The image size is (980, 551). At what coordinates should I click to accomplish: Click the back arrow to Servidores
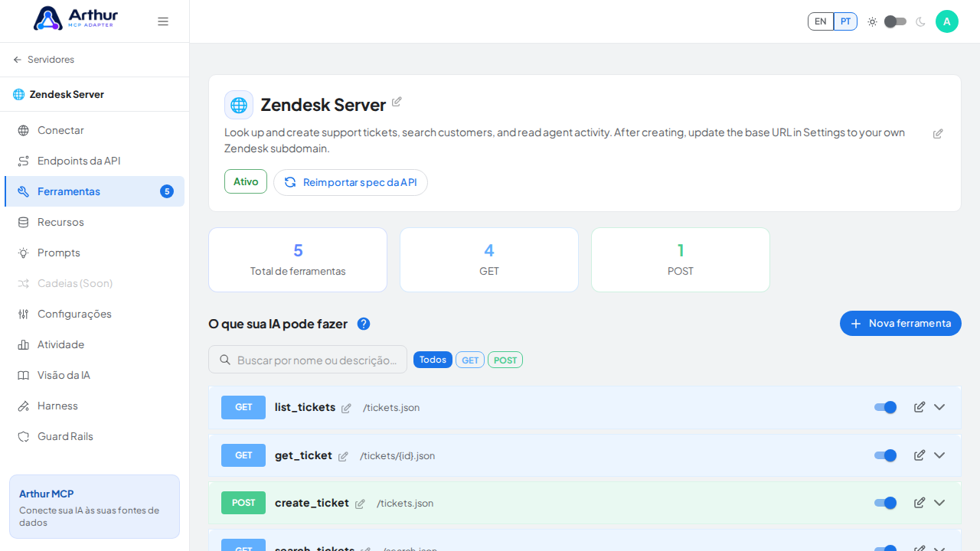click(18, 60)
